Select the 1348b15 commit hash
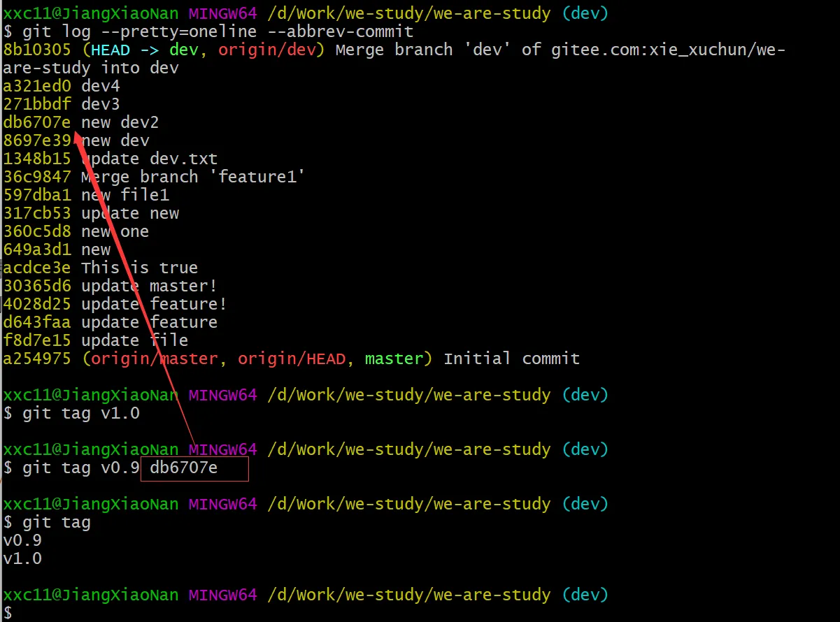 pyautogui.click(x=36, y=159)
